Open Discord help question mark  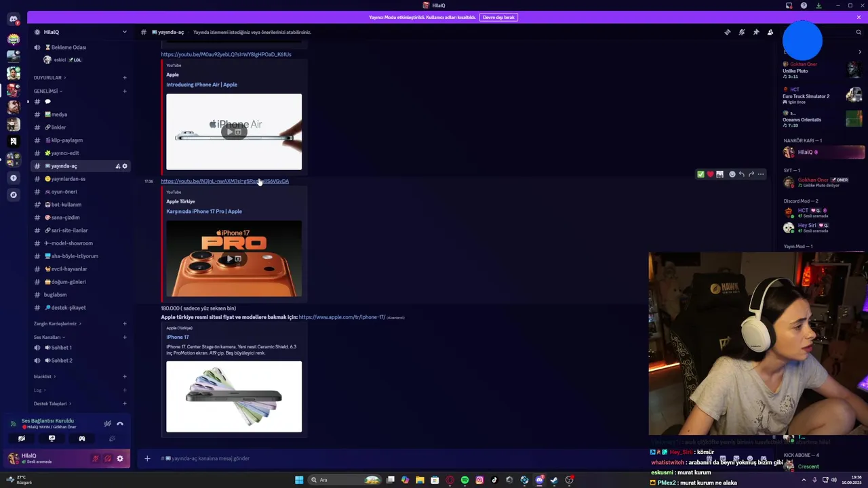(804, 5)
